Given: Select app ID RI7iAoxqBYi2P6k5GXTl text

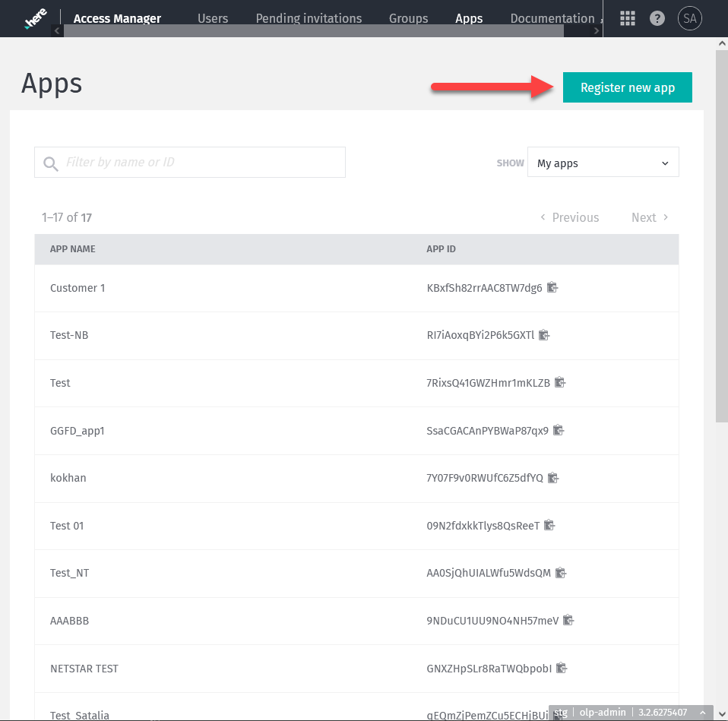Looking at the screenshot, I should 480,335.
